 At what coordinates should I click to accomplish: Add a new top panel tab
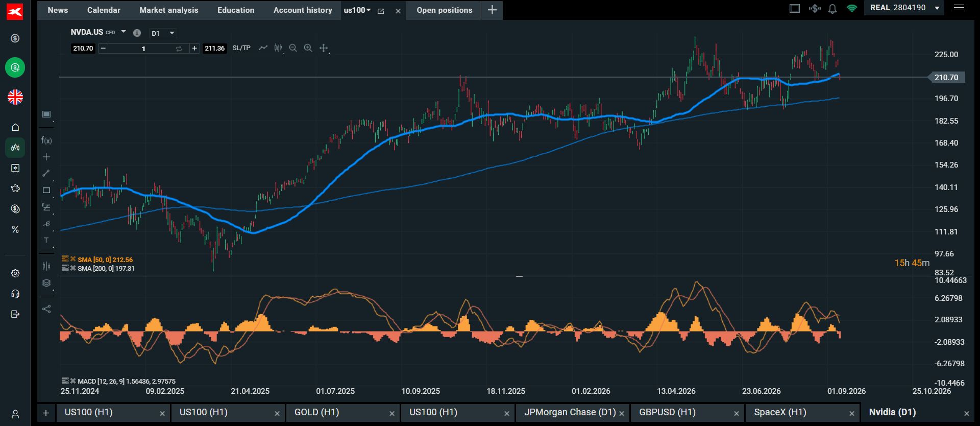point(492,10)
